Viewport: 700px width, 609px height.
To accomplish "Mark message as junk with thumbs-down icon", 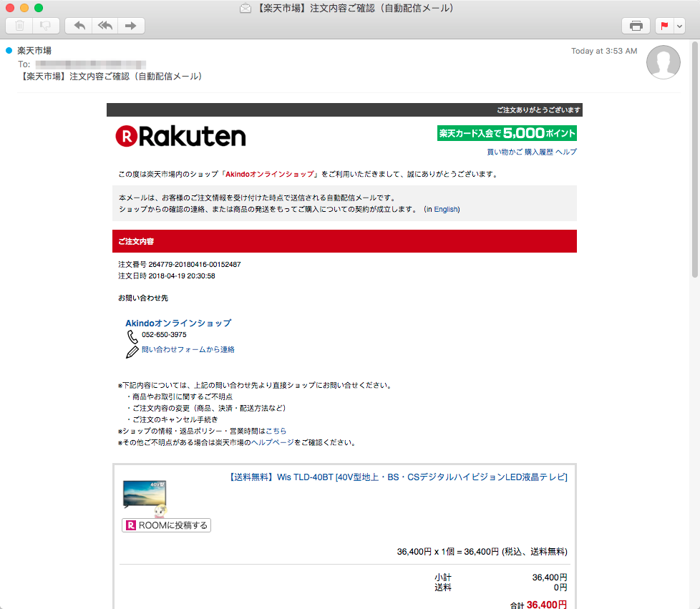I will pos(46,26).
